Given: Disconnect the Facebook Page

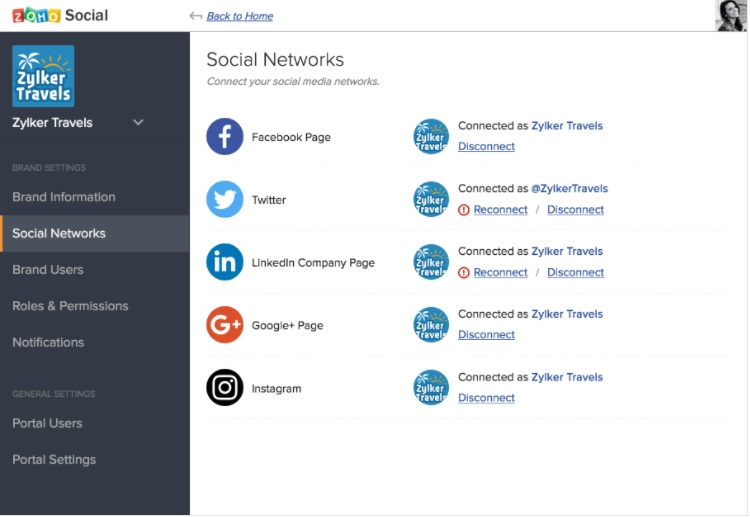Looking at the screenshot, I should (x=486, y=147).
